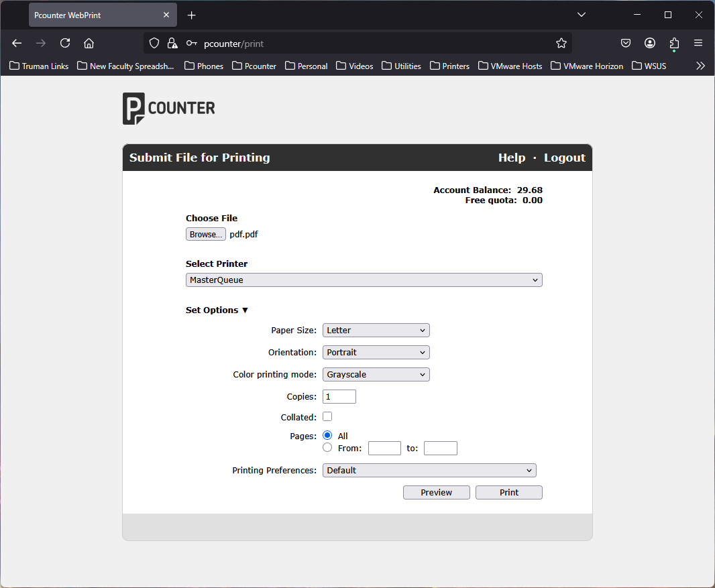Image resolution: width=715 pixels, height=588 pixels.
Task: Open the Pcounter bookmark folder
Action: [x=254, y=66]
